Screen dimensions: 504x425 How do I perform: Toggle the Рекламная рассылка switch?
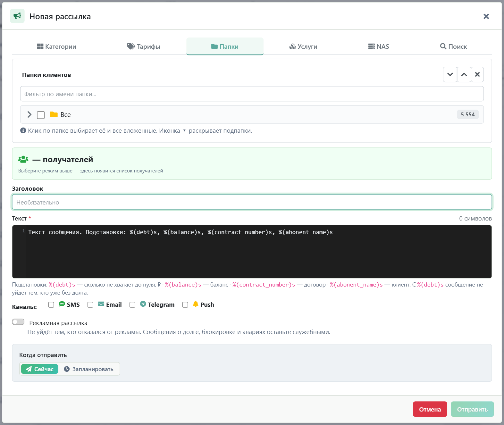(18, 322)
